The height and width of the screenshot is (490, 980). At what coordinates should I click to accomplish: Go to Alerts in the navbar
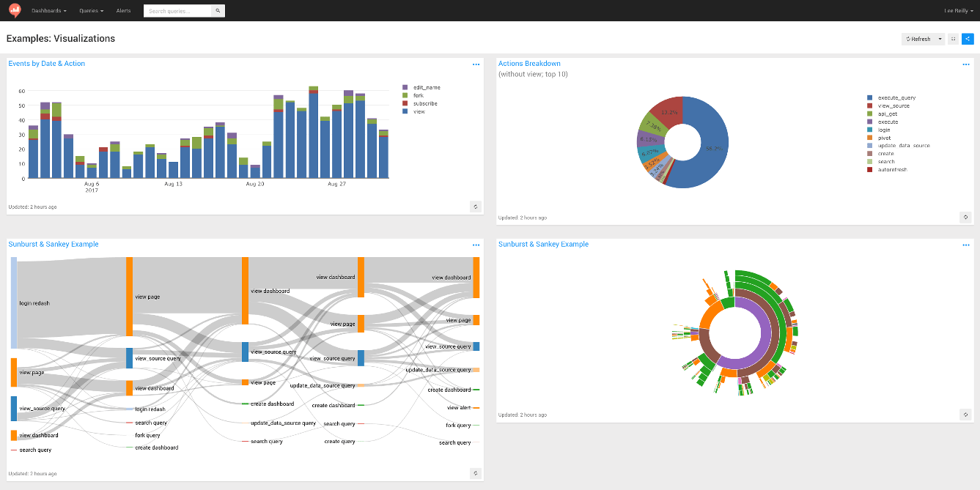(123, 11)
